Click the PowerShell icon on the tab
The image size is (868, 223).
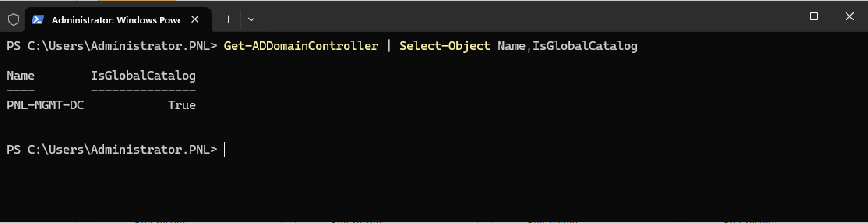click(x=38, y=19)
